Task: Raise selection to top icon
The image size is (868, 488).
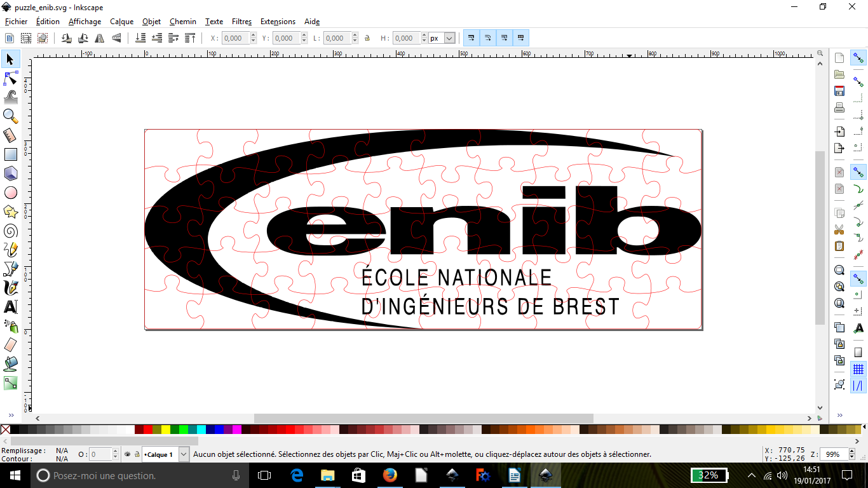Action: pos(190,38)
